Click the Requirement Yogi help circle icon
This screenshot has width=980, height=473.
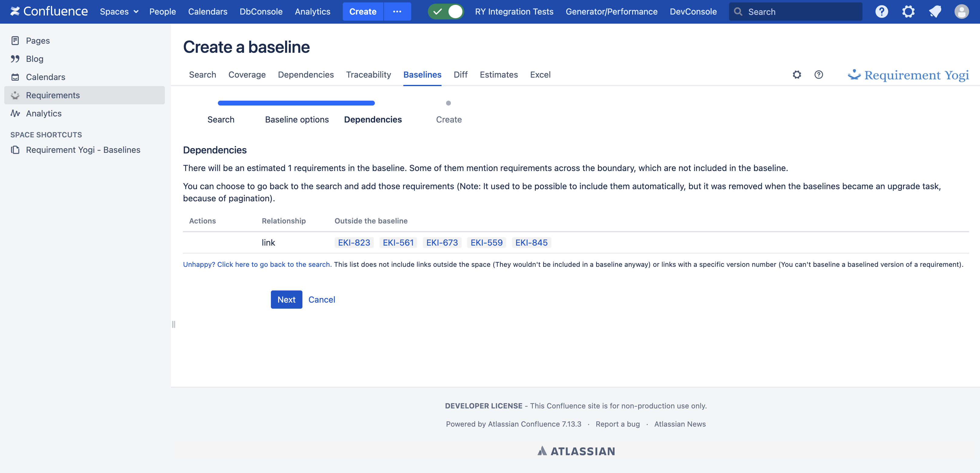coord(818,75)
